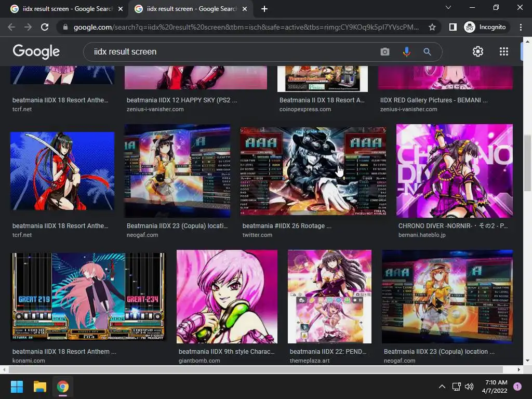
Task: Open the Windows Start menu
Action: (17, 387)
